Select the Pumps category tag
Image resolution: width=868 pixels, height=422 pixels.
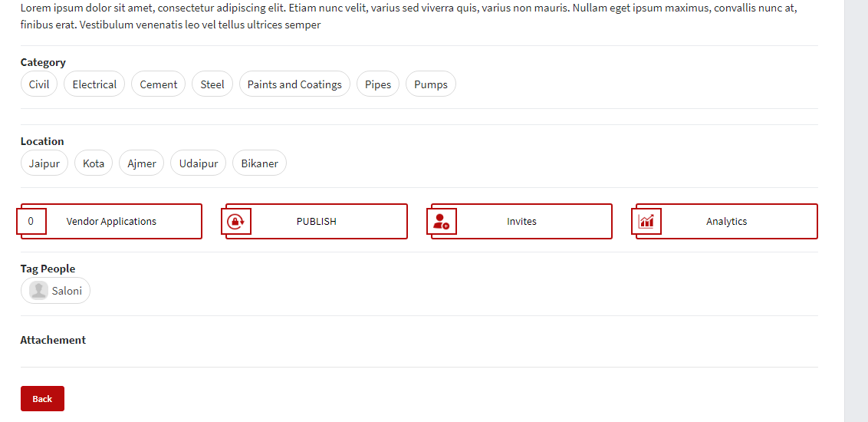[430, 84]
